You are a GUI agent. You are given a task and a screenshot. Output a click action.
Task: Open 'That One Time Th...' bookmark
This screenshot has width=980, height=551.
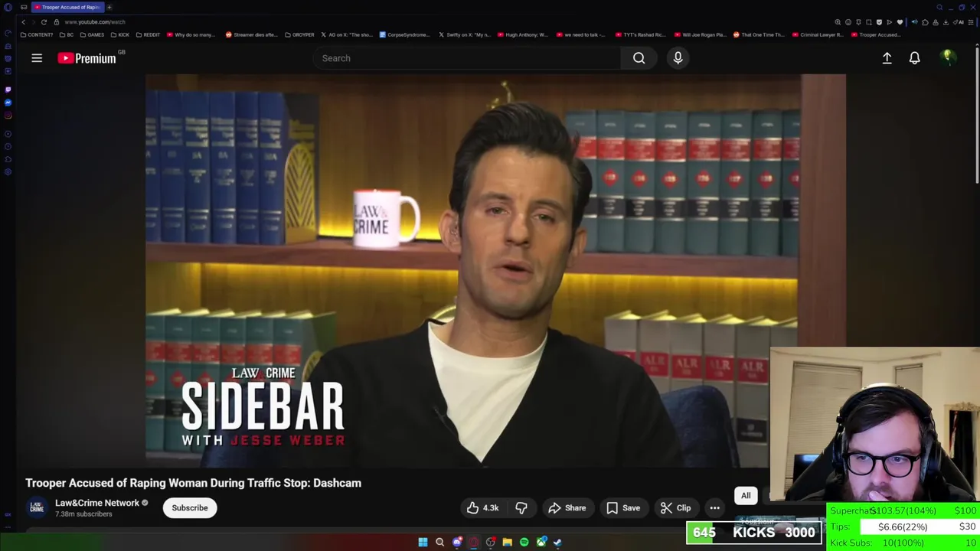click(759, 34)
